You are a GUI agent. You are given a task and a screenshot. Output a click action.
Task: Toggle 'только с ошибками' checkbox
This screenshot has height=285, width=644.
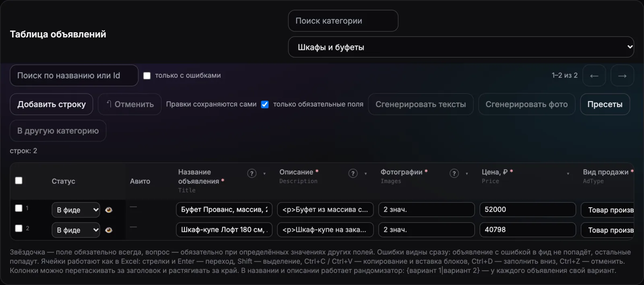[x=147, y=76]
